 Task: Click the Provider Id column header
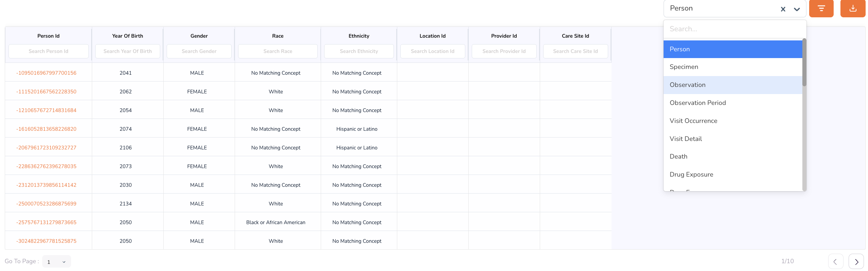[504, 36]
